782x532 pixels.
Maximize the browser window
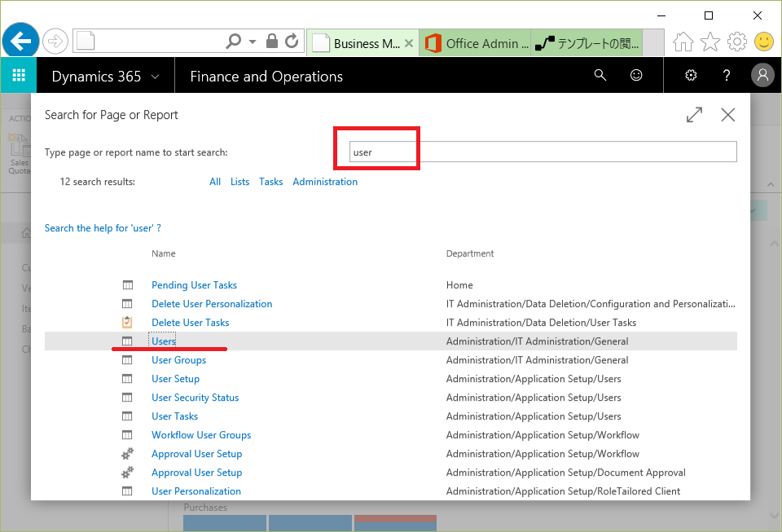click(708, 15)
